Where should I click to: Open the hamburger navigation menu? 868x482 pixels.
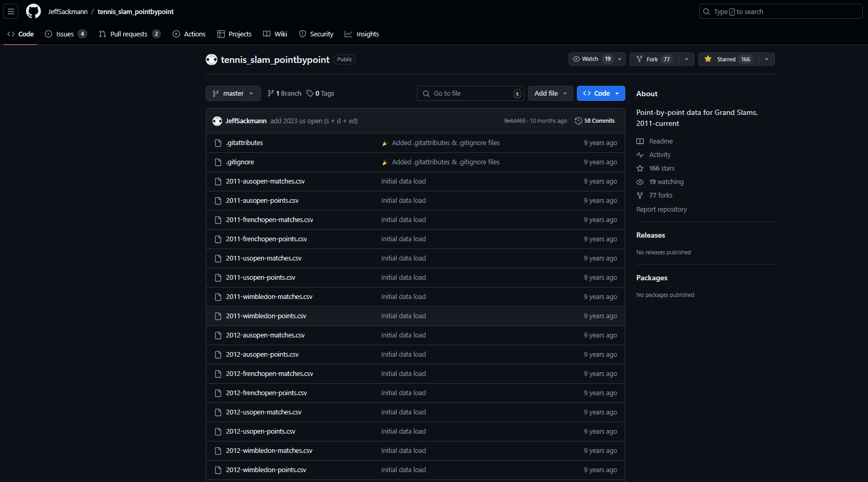point(11,11)
